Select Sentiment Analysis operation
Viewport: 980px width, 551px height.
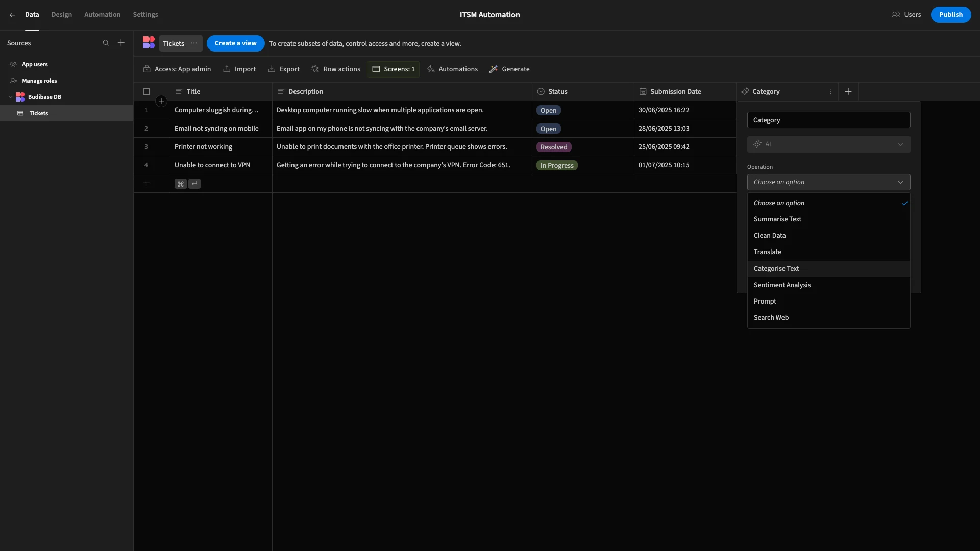tap(828, 285)
